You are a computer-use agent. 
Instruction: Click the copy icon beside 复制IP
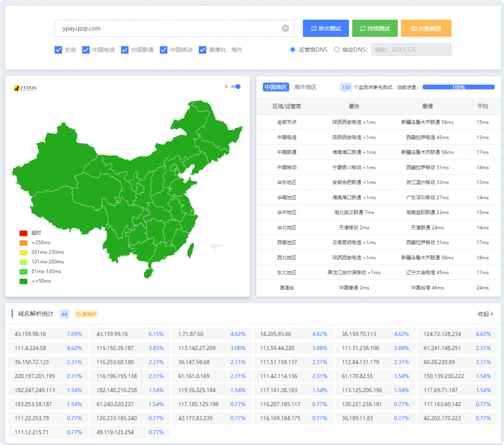(79, 314)
